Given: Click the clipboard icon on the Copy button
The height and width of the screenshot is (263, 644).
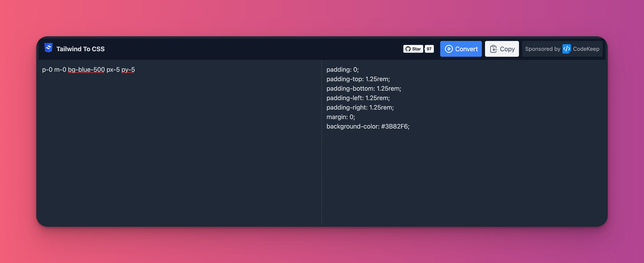Looking at the screenshot, I should tap(494, 49).
